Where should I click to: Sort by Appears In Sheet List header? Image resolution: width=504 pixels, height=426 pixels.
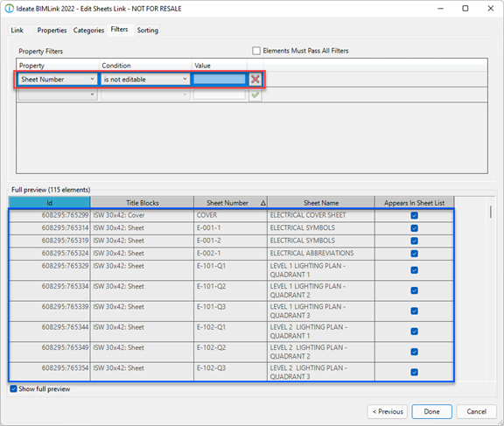pos(415,203)
